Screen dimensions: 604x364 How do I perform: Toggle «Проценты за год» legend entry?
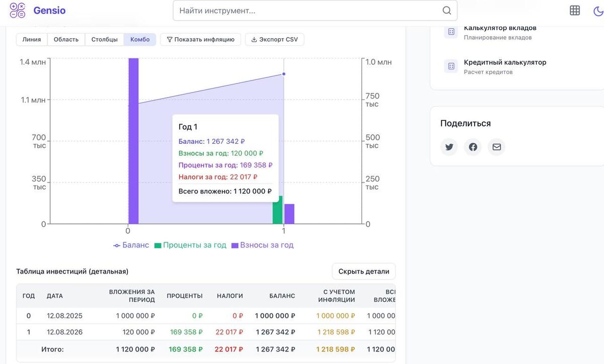pyautogui.click(x=190, y=245)
